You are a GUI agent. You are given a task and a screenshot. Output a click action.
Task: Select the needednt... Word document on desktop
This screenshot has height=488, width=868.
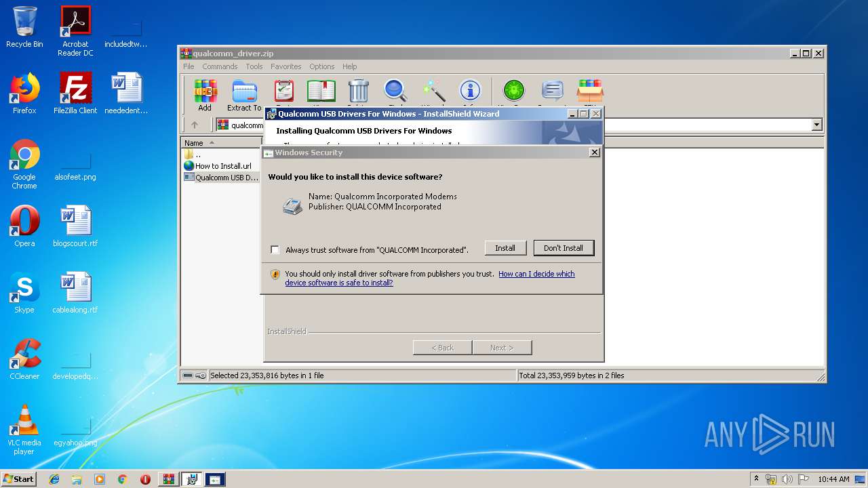(x=126, y=93)
